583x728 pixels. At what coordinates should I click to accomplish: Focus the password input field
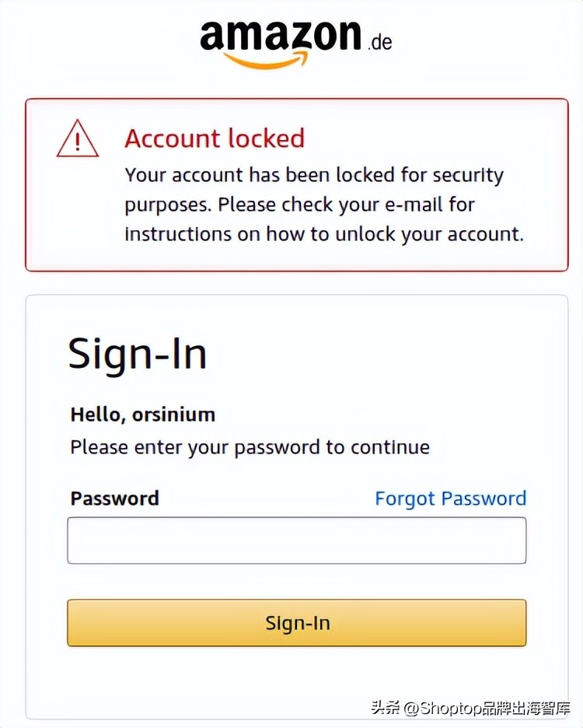(296, 541)
